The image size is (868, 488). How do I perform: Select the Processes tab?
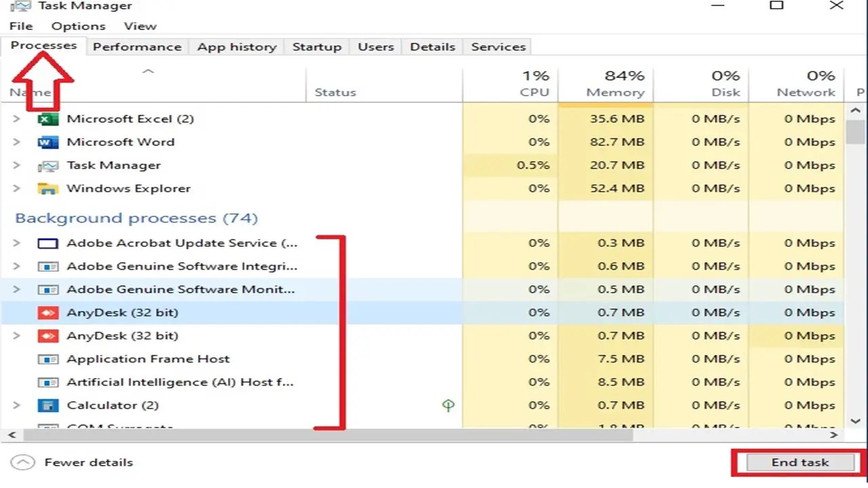coord(43,45)
